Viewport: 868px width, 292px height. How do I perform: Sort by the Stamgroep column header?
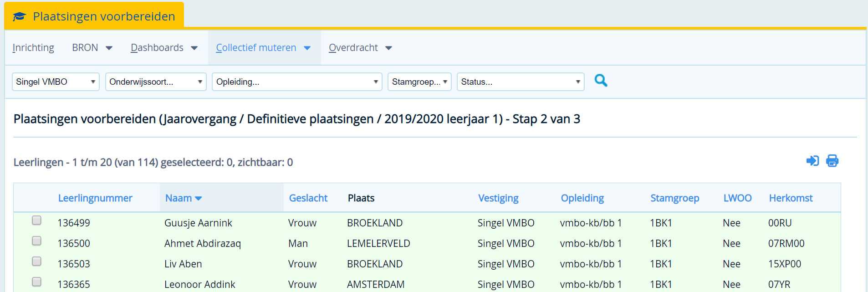(x=675, y=198)
